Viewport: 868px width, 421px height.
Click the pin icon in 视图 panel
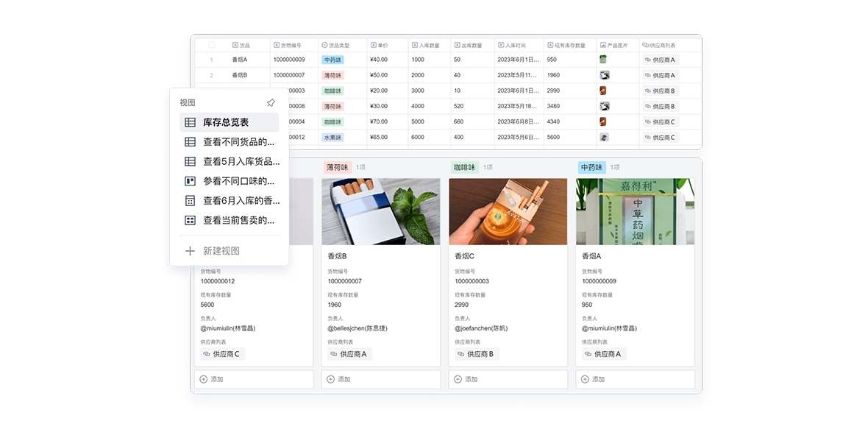271,103
